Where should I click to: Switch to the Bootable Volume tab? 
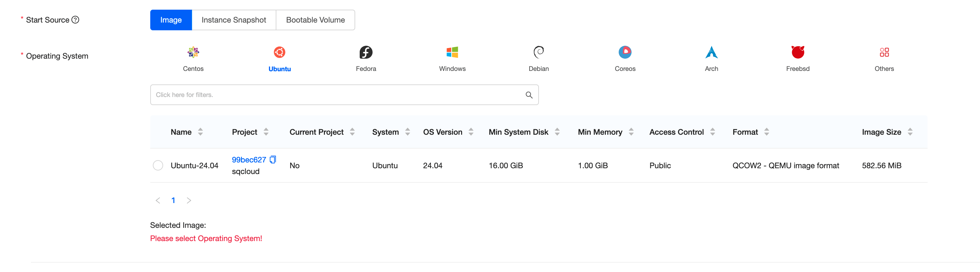coord(315,20)
